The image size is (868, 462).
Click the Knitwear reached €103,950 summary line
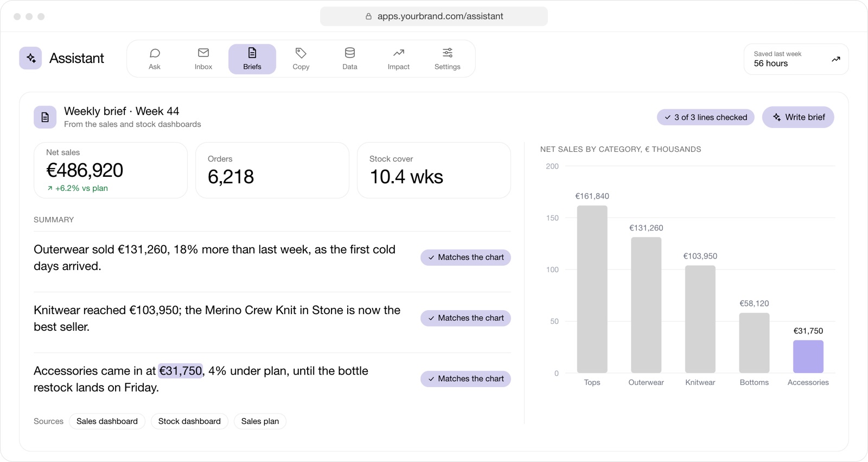coord(217,318)
